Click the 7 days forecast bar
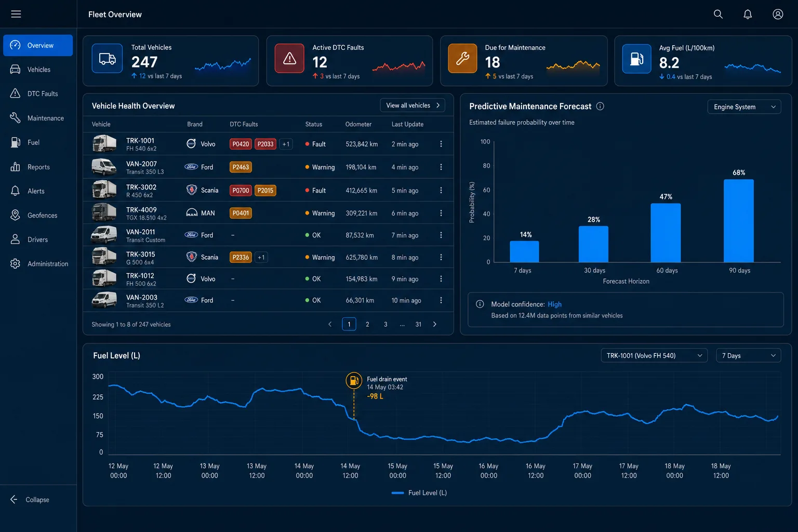 coord(524,251)
